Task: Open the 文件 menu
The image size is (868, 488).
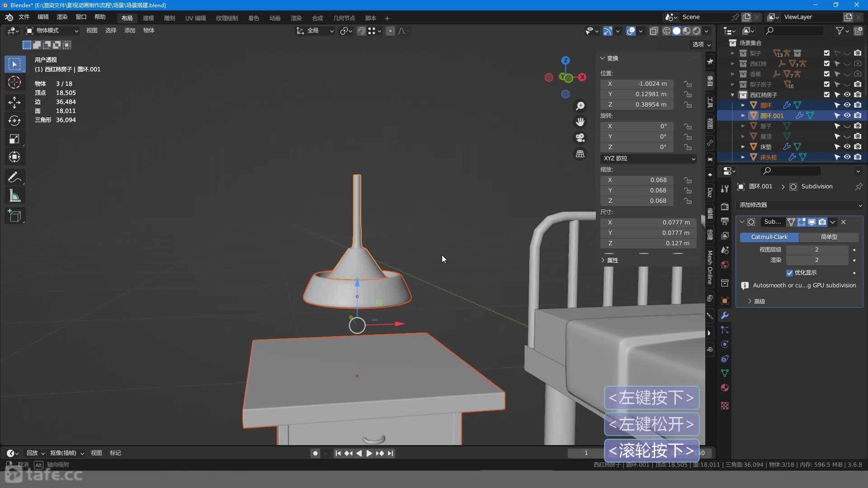Action: point(24,17)
